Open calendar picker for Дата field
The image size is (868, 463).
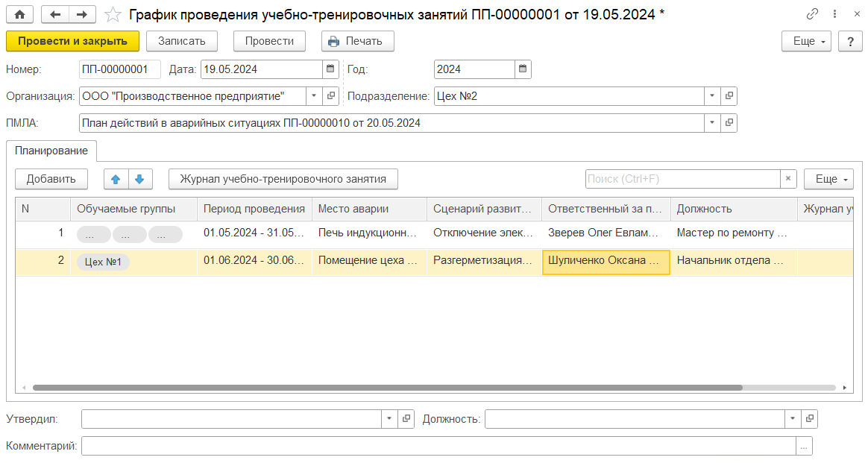[330, 69]
